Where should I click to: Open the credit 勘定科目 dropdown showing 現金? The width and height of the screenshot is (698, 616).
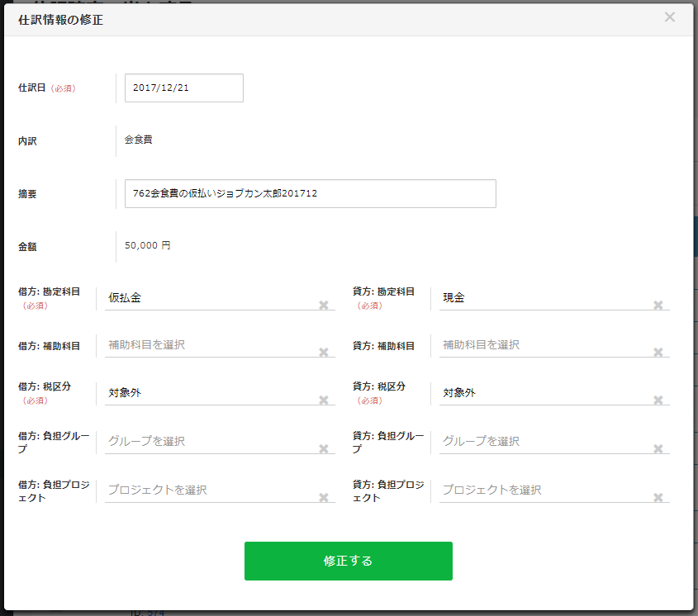coord(541,298)
